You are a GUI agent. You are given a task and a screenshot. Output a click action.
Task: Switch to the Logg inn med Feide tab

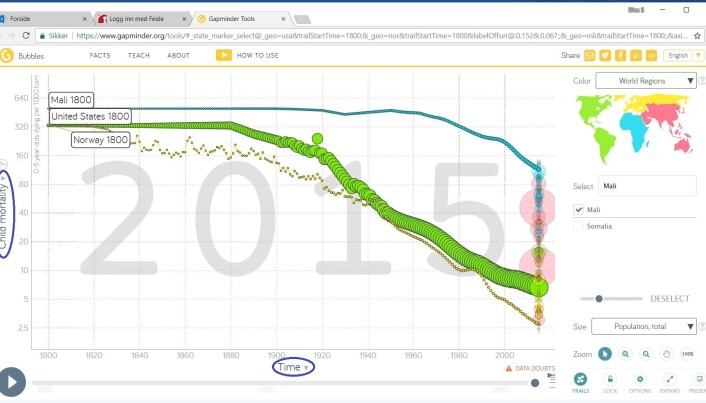142,19
